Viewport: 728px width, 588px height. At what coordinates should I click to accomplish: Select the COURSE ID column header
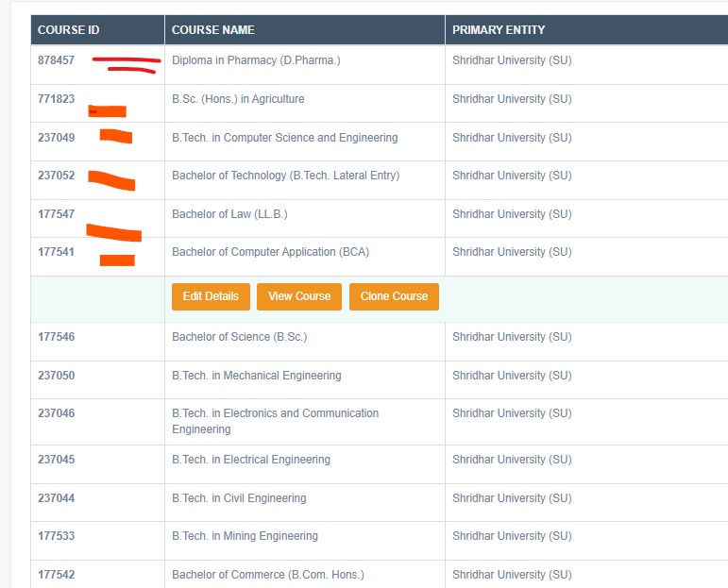[x=68, y=30]
